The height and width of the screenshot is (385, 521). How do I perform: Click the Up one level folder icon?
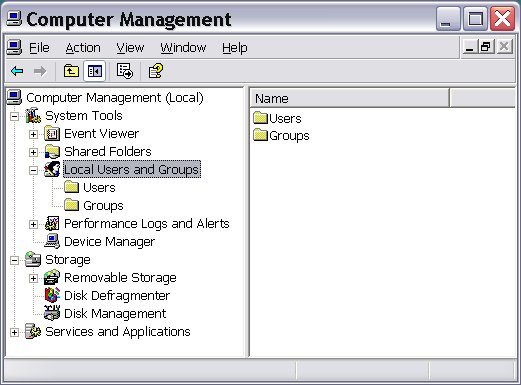click(x=71, y=71)
